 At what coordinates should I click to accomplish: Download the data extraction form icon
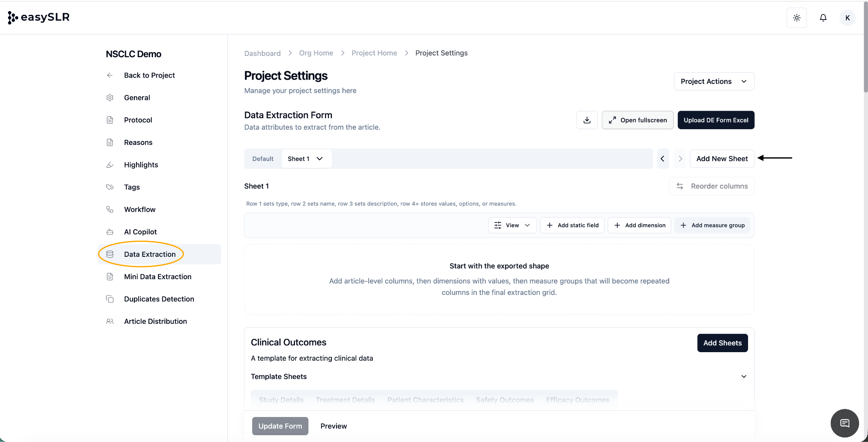[x=587, y=120]
